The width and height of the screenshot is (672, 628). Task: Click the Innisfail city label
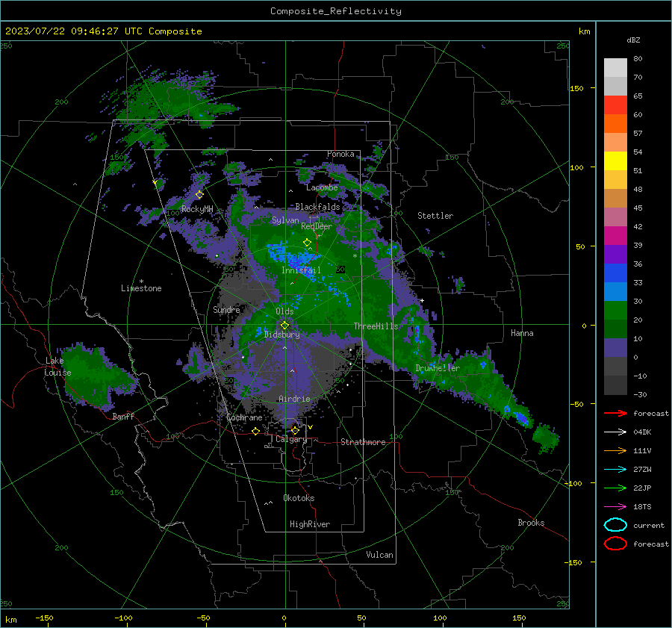(x=301, y=270)
